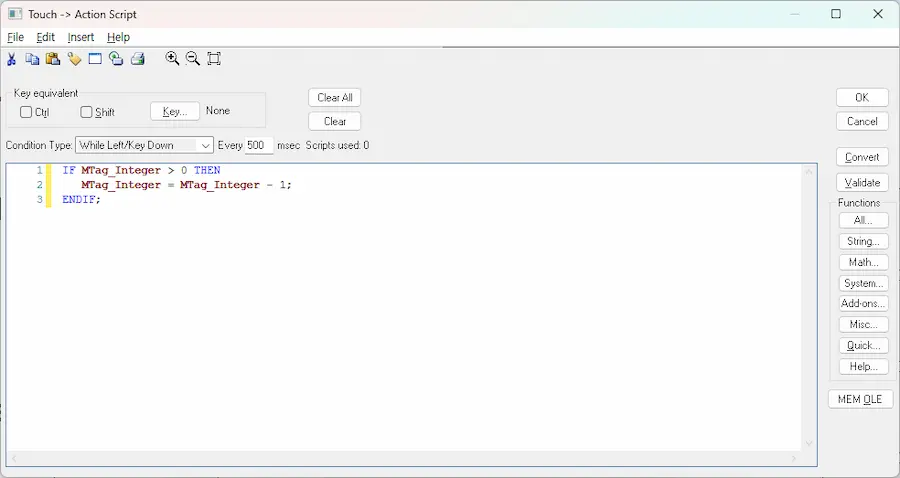
Task: Click the Cancel button
Action: point(862,122)
